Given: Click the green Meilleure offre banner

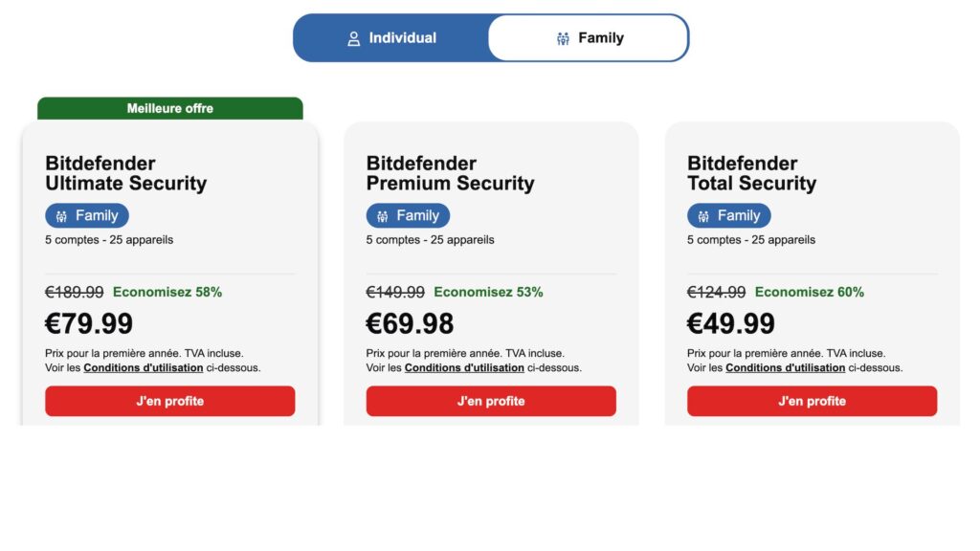Looking at the screenshot, I should (x=169, y=108).
